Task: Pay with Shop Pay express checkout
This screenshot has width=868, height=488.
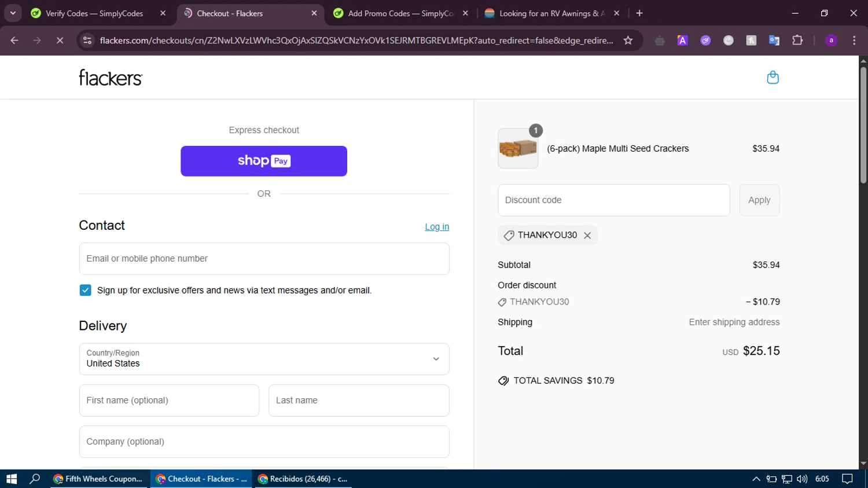Action: pos(264,161)
